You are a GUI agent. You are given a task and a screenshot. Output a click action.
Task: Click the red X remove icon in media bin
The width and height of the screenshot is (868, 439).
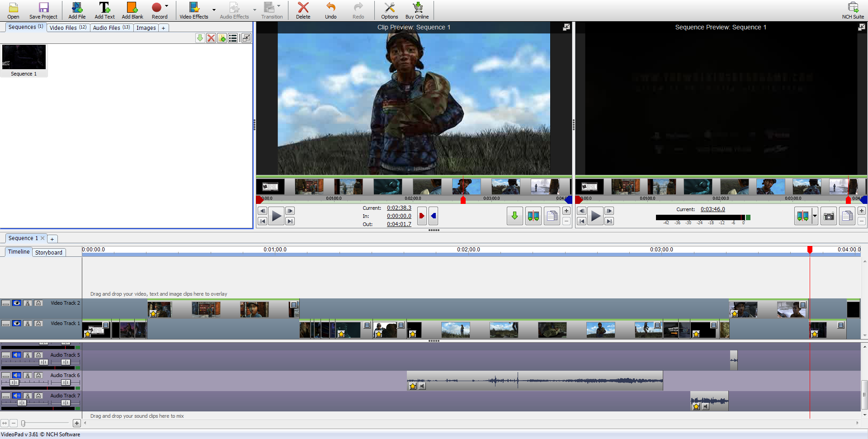point(211,38)
